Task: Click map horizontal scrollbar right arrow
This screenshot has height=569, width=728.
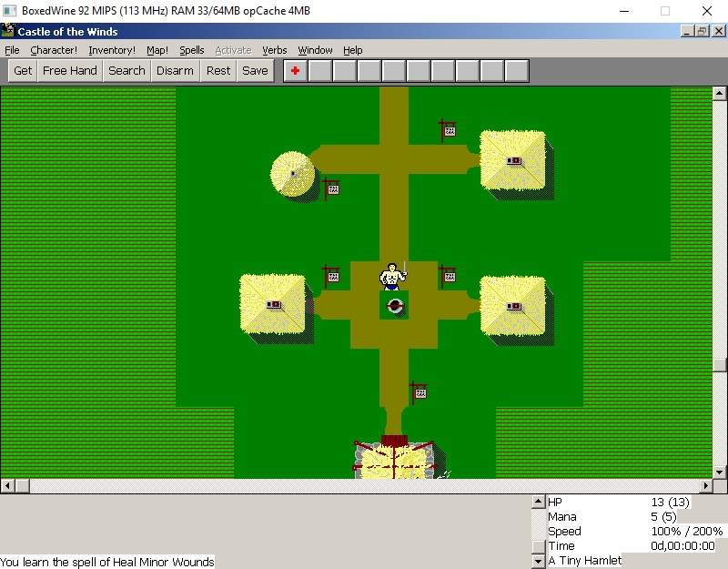Action: 706,486
